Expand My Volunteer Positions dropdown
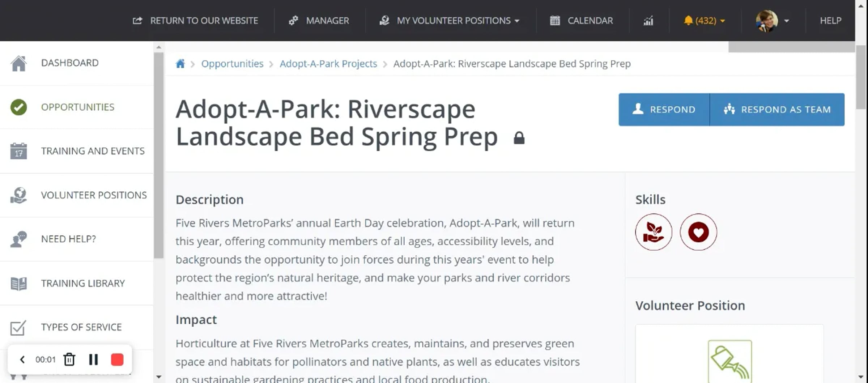 point(450,21)
